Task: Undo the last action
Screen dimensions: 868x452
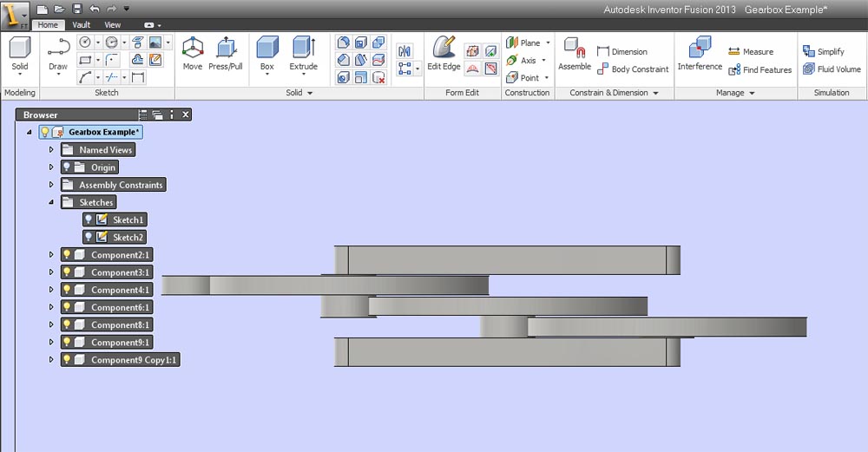Action: [95, 9]
